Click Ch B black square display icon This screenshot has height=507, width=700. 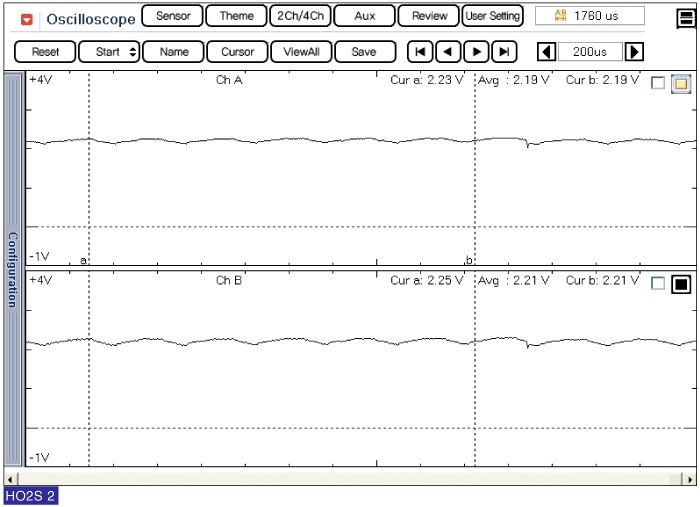[x=680, y=284]
